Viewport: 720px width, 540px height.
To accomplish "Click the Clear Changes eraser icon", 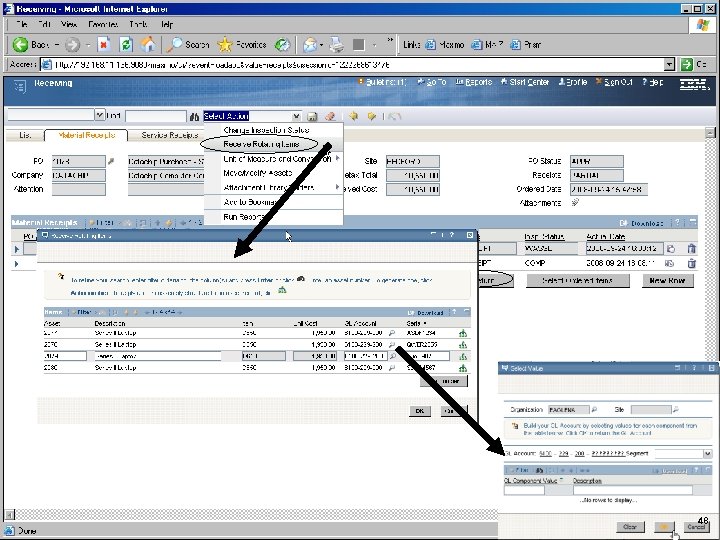I will 330,117.
